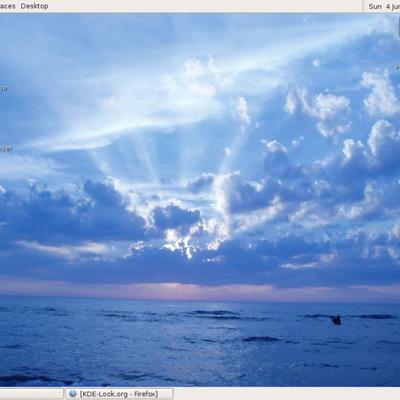Viewport: 400px width, 400px height.
Task: Click the Firefox globe icon in the taskbar
Action: pyautogui.click(x=72, y=394)
